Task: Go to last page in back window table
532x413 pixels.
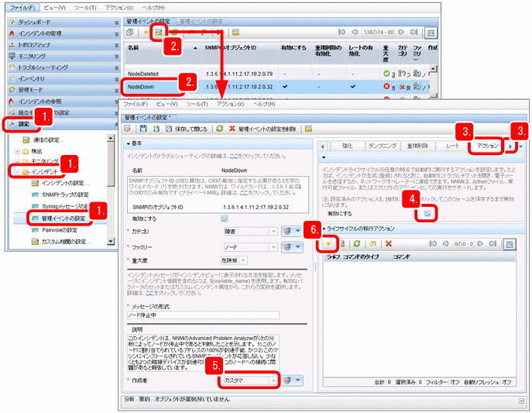Action: 414,33
